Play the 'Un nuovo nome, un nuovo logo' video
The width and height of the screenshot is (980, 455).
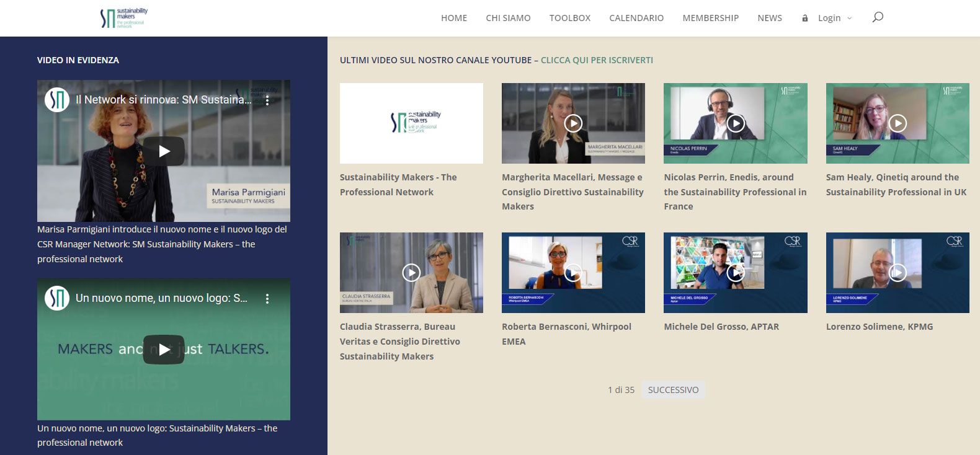[164, 350]
